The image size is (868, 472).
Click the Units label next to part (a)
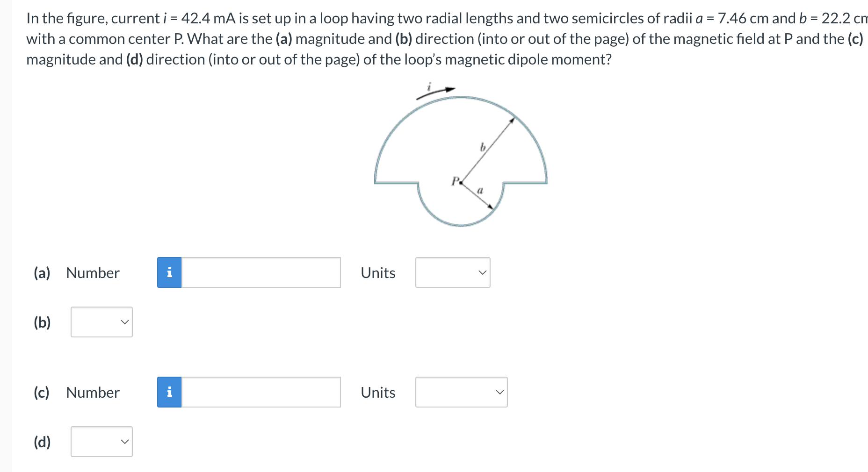(378, 272)
